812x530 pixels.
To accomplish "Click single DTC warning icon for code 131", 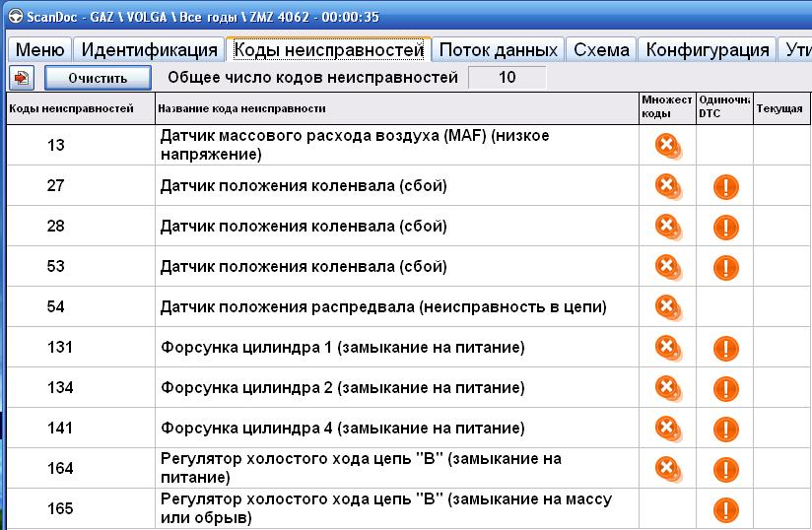I will tap(725, 349).
